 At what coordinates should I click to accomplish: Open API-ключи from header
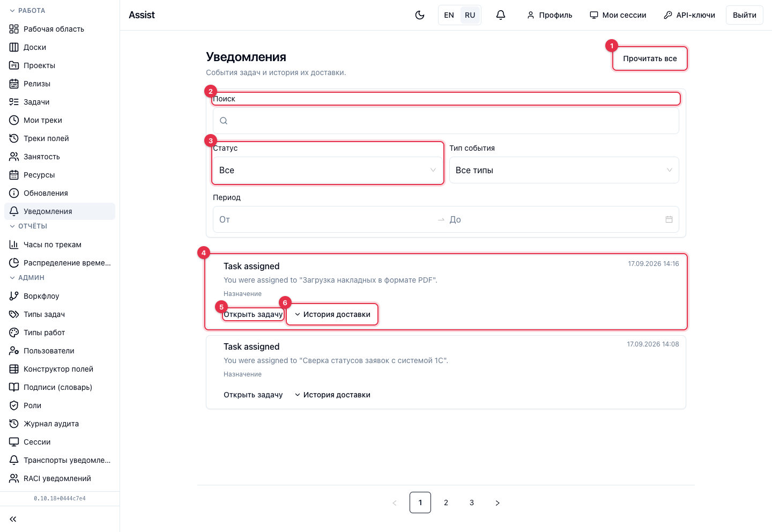coord(689,15)
